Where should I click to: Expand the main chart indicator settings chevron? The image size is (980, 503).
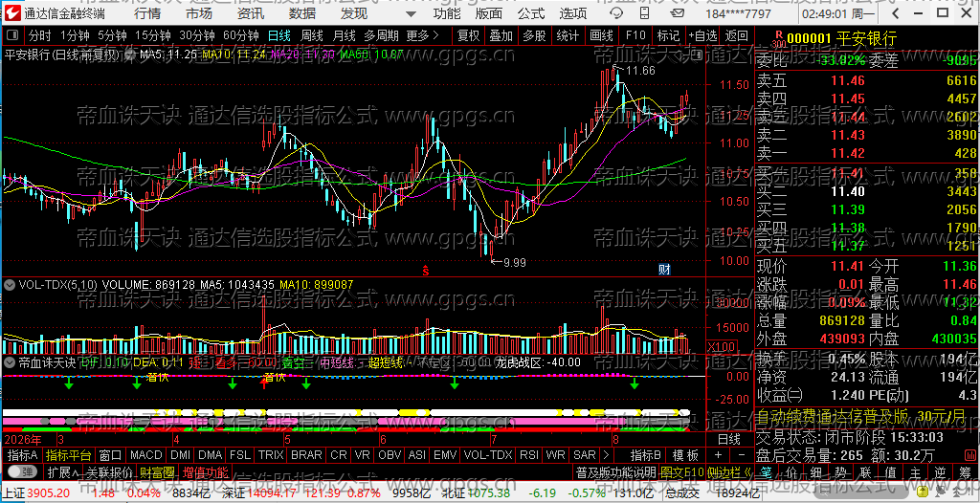[x=130, y=55]
